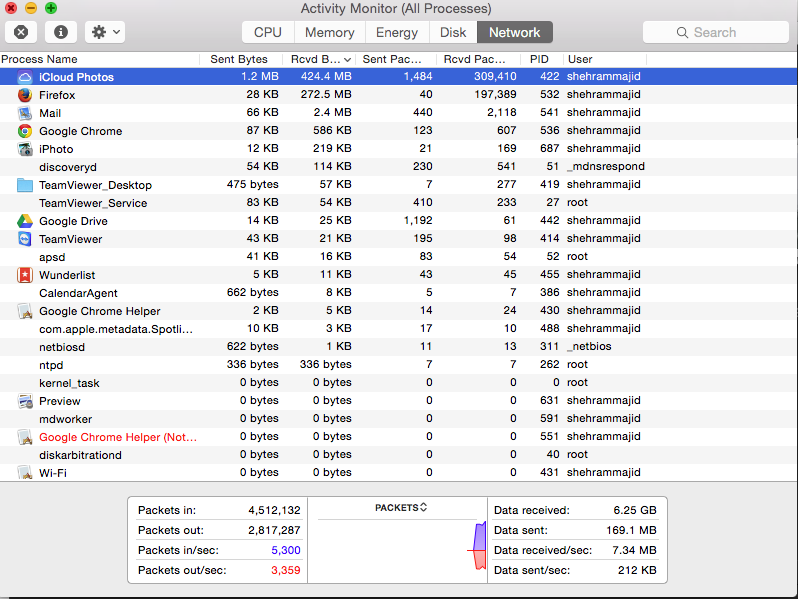Screen dimensions: 798x599
Task: Click the Wi-Fi process icon
Action: pos(25,473)
